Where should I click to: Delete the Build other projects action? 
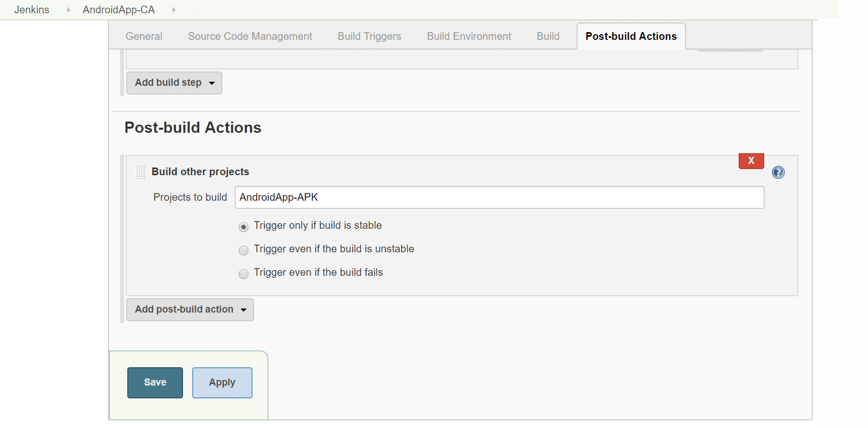coord(751,161)
